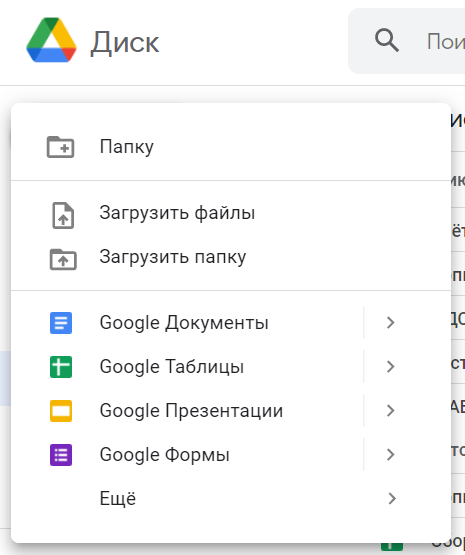The height and width of the screenshot is (555, 465).
Task: Expand the Google Формы submenu arrow
Action: coord(391,454)
